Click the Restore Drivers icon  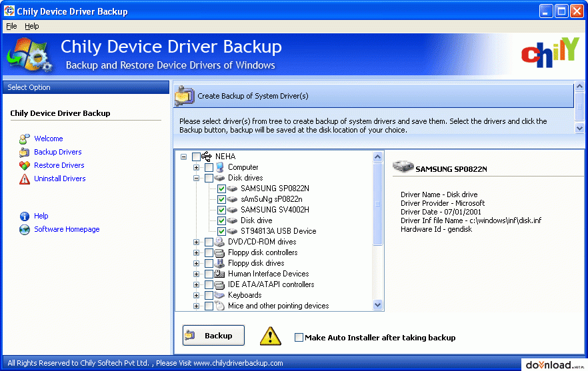[25, 166]
